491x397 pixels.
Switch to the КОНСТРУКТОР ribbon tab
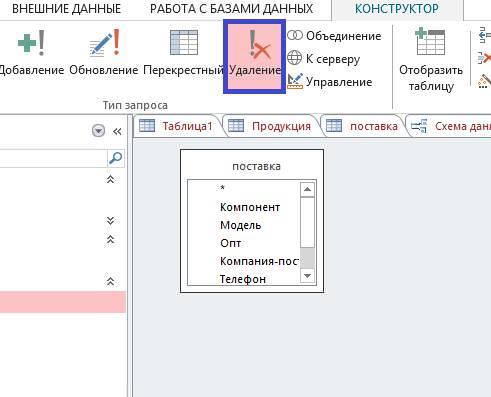point(397,9)
